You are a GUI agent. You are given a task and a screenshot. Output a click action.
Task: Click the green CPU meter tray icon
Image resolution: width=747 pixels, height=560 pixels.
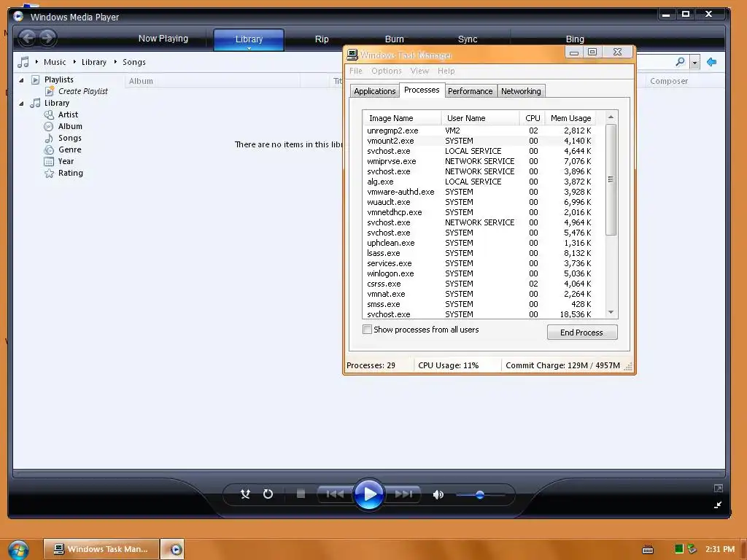[x=679, y=548]
